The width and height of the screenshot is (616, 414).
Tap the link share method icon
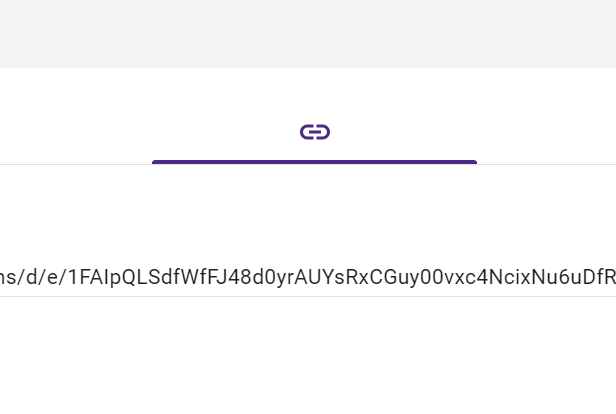pos(314,132)
